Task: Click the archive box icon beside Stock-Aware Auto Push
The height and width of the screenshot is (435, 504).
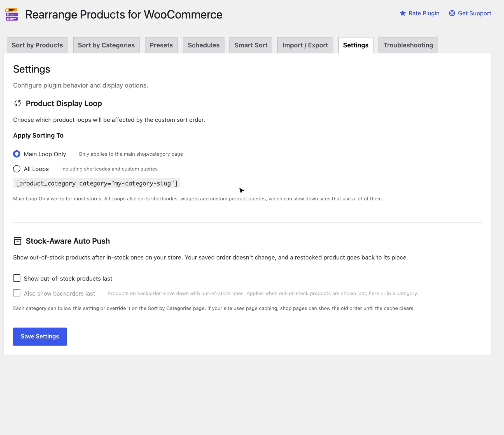Action: point(18,241)
